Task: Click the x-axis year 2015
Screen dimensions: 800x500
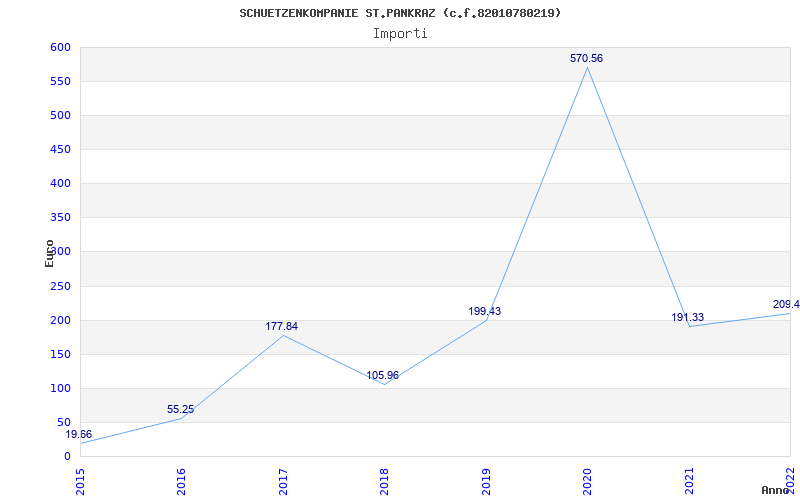Action: pyautogui.click(x=80, y=482)
